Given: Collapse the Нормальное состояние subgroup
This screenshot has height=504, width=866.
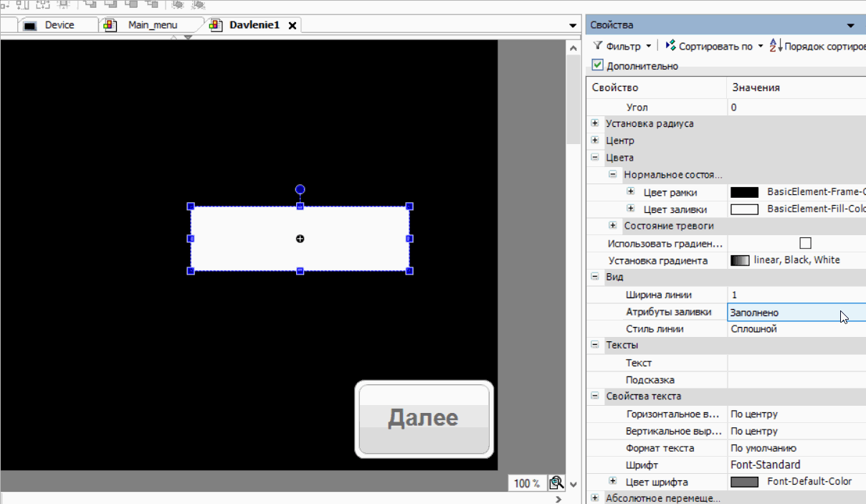Looking at the screenshot, I should (x=613, y=174).
